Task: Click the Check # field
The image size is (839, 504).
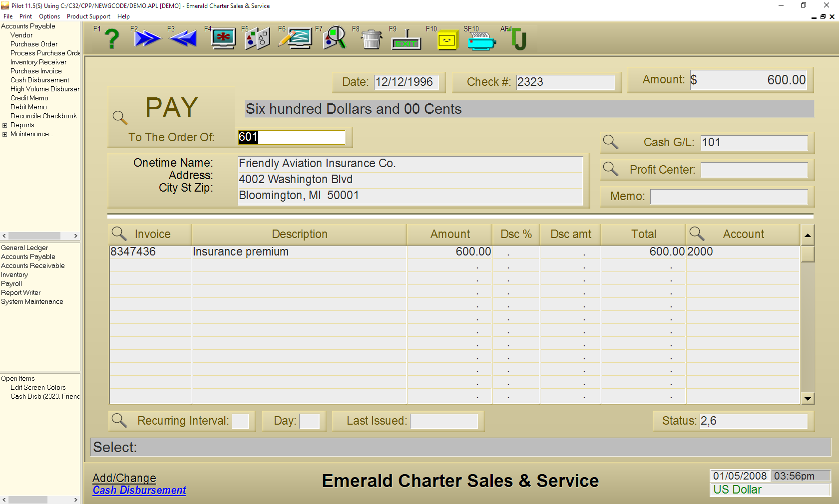Action: [565, 82]
